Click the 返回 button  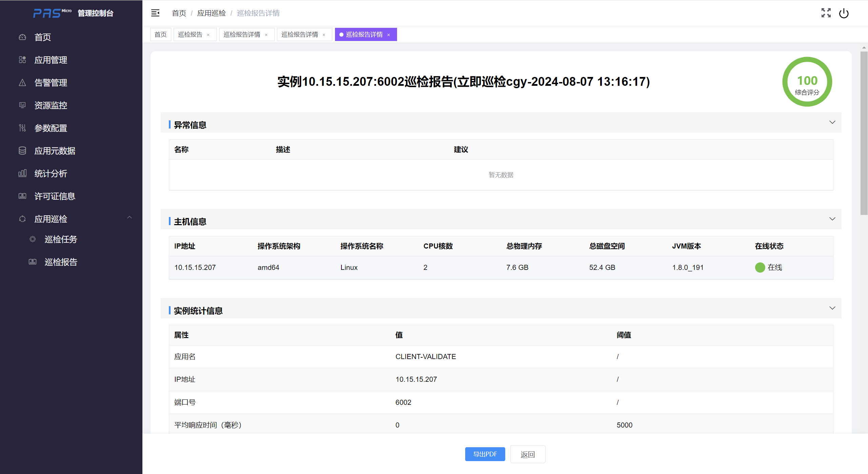pos(528,454)
